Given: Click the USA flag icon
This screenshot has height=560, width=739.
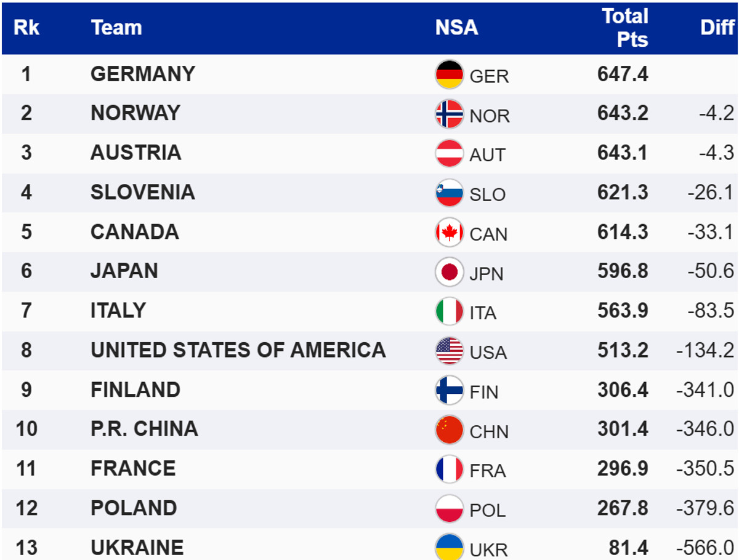Looking at the screenshot, I should pyautogui.click(x=450, y=351).
